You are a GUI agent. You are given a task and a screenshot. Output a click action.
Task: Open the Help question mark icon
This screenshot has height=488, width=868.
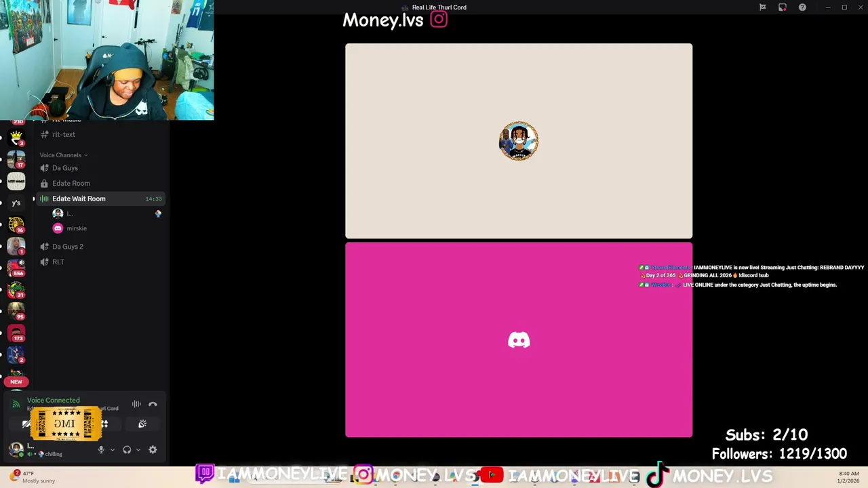[802, 7]
